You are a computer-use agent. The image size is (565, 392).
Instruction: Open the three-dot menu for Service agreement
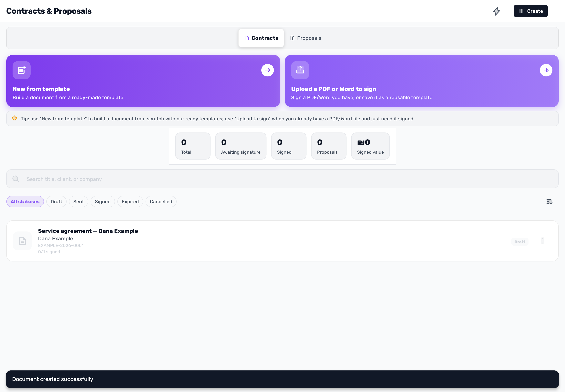542,241
